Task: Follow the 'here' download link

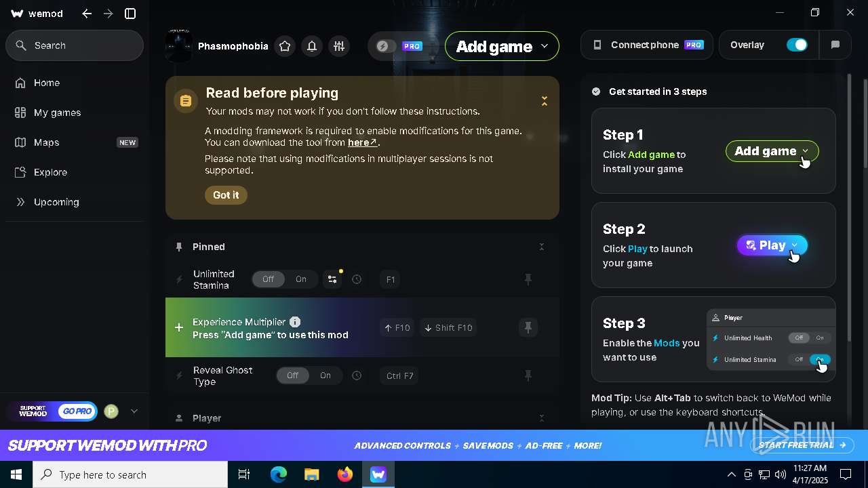Action: point(362,142)
